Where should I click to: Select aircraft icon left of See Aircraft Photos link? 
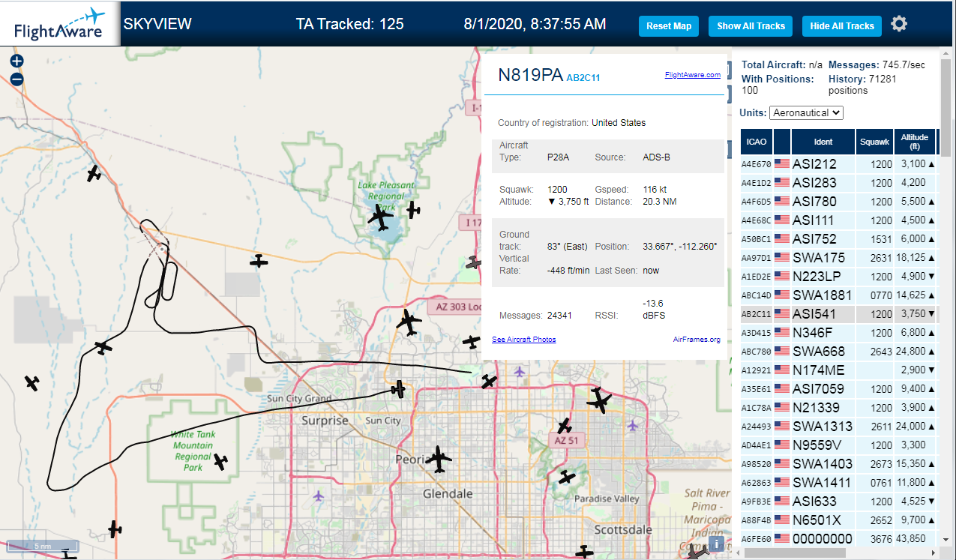point(471,341)
